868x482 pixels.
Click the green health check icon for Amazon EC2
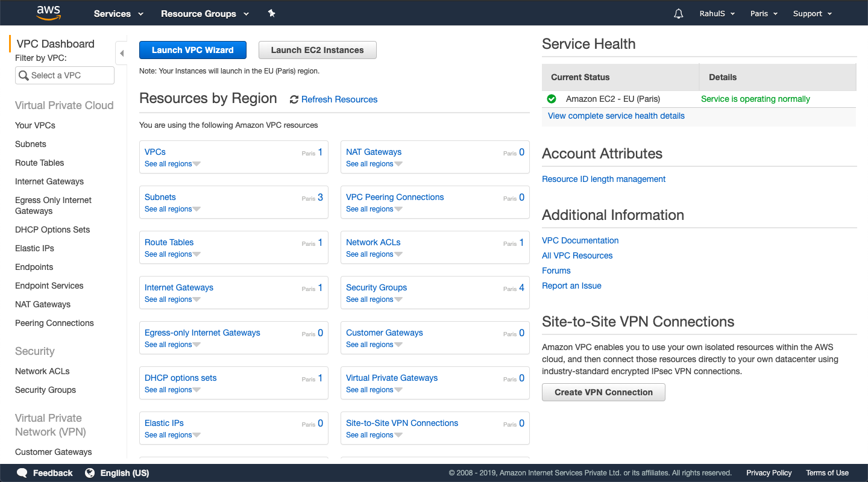550,99
